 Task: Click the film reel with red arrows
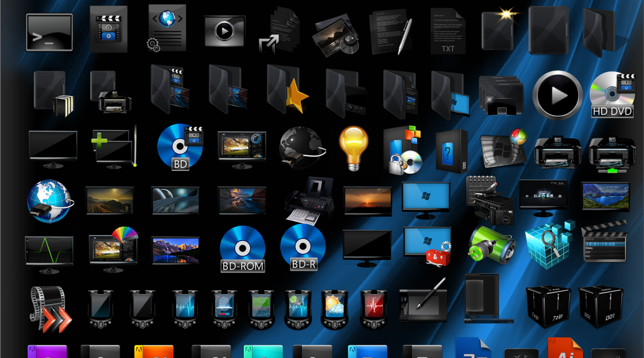[x=50, y=308]
